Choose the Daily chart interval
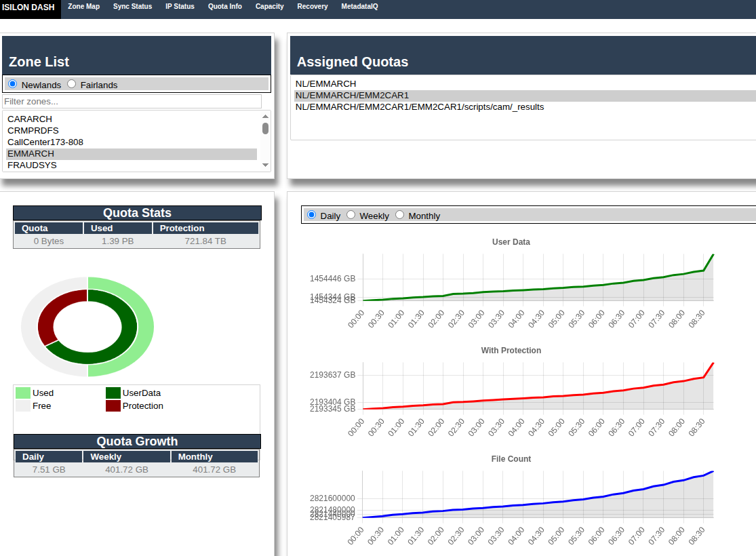The image size is (756, 556). pos(311,215)
